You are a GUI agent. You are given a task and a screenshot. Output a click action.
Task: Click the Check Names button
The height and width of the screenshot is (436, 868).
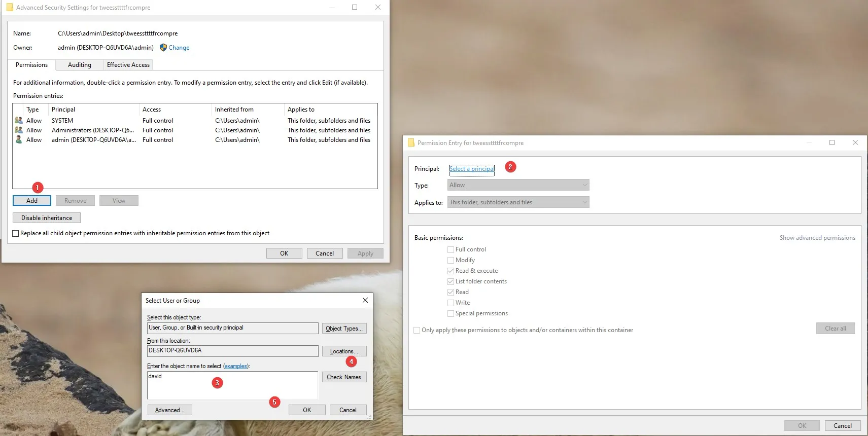pos(344,377)
